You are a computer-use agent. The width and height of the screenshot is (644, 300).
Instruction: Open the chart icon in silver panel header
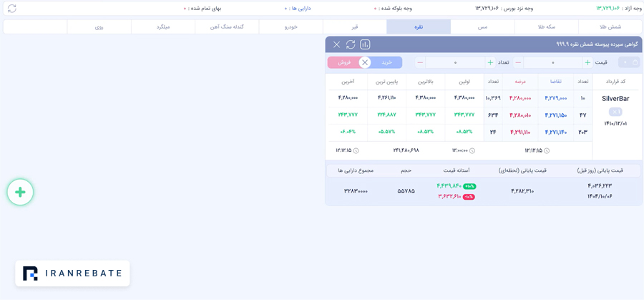tap(365, 44)
